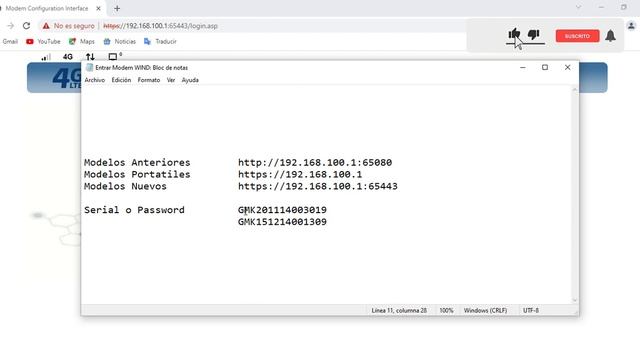The image size is (640, 360).
Task: Click the Notepad scrollbar down arrow
Action: [x=575, y=300]
